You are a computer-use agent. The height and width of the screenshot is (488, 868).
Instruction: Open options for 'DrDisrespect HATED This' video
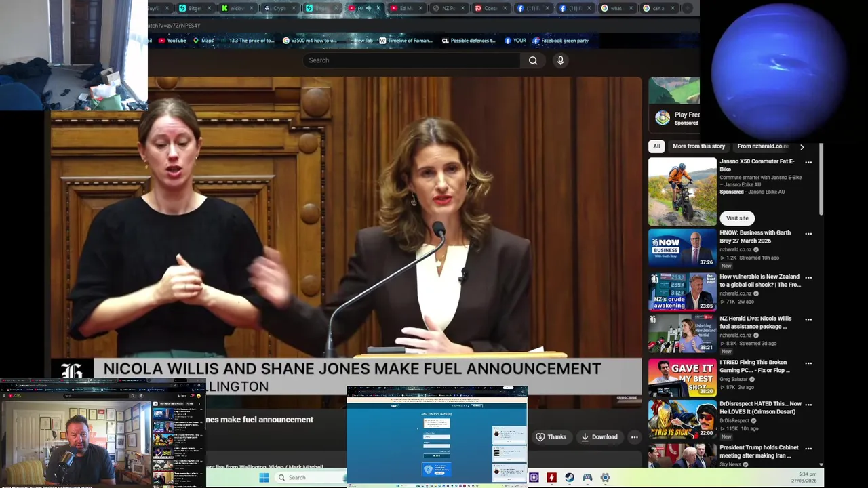808,405
